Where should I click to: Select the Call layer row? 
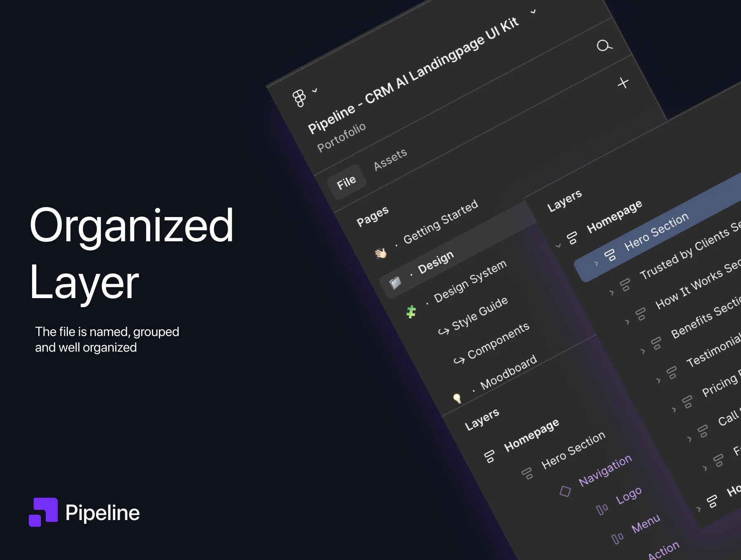click(x=729, y=418)
